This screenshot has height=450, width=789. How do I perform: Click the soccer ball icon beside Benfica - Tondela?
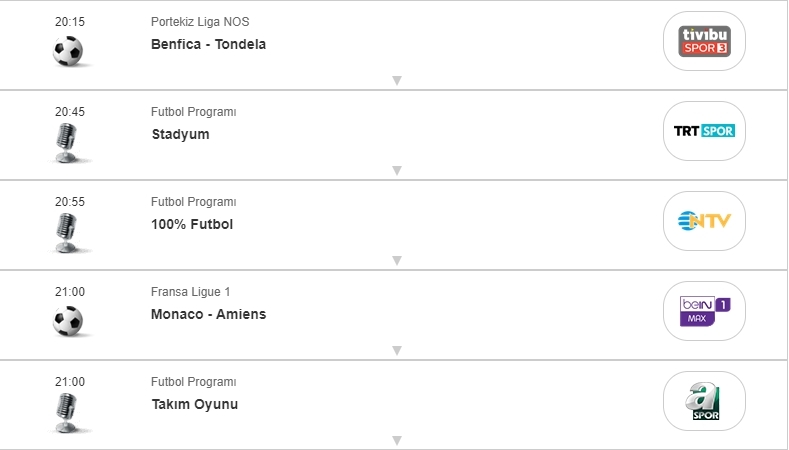pos(68,51)
